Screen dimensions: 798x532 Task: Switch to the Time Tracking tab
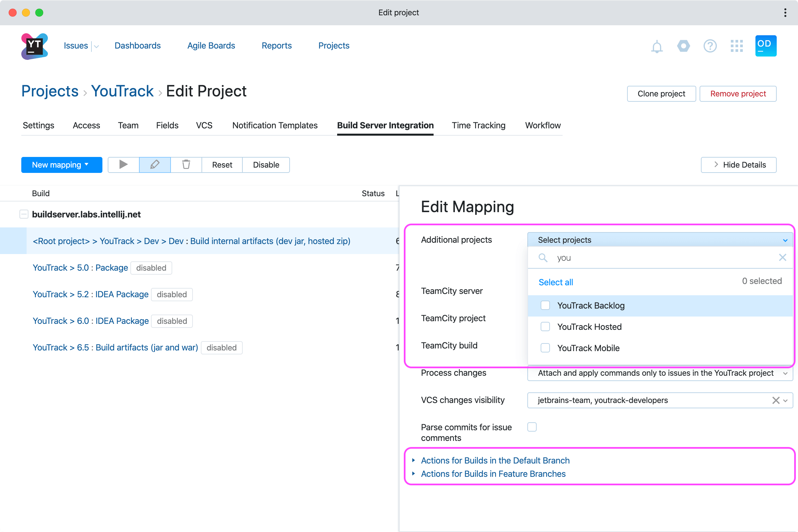pos(478,126)
